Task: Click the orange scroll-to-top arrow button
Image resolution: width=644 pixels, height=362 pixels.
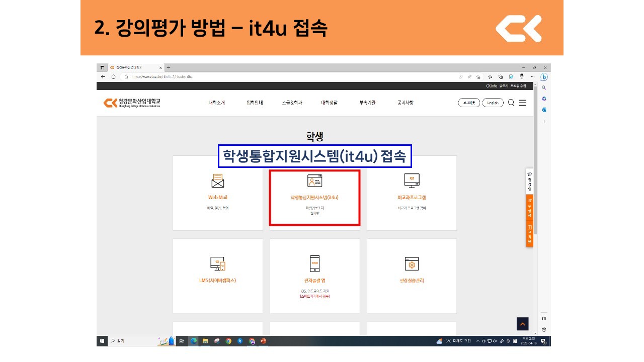Action: pyautogui.click(x=522, y=324)
